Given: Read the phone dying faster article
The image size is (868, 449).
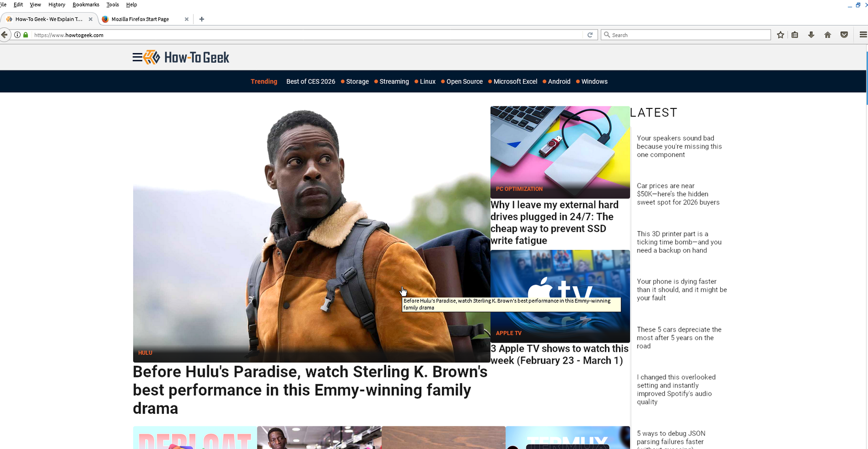Looking at the screenshot, I should [682, 290].
